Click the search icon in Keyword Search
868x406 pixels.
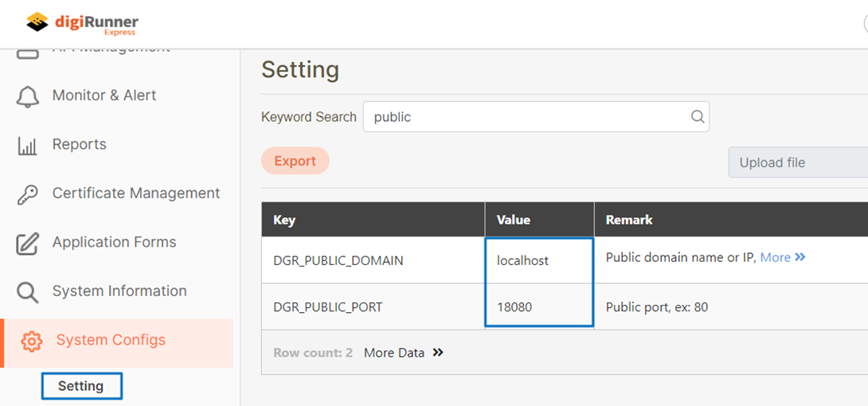point(698,117)
